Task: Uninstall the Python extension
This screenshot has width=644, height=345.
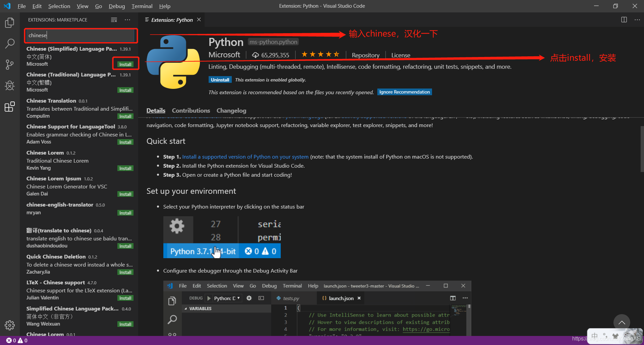Action: 220,80
